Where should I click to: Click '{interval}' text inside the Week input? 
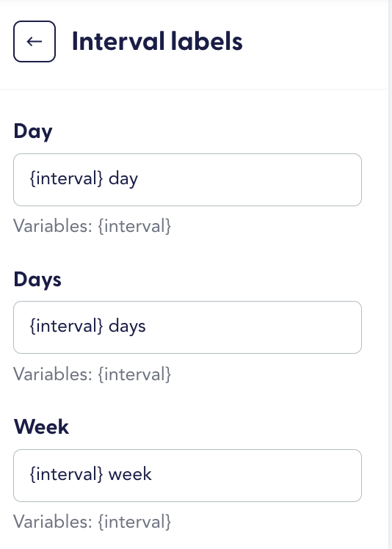pos(66,474)
